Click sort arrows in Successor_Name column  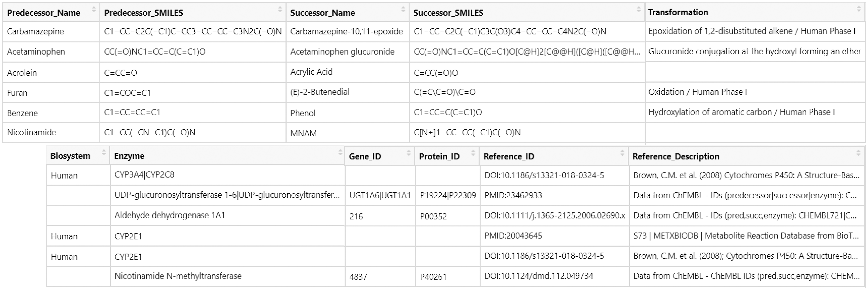(x=403, y=9)
